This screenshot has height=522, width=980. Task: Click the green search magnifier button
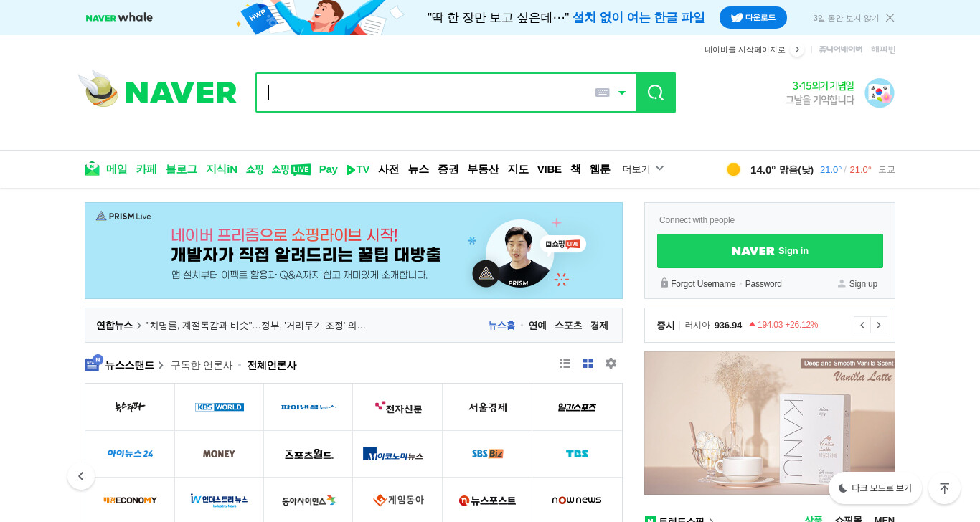656,92
